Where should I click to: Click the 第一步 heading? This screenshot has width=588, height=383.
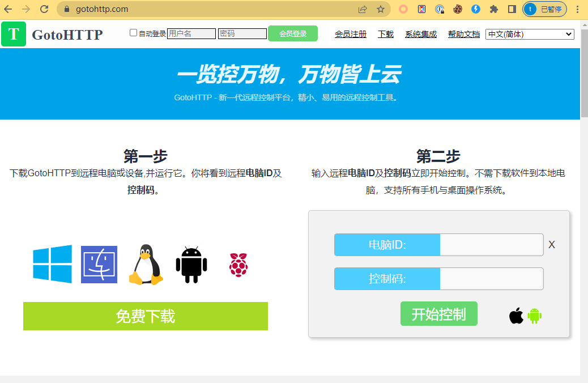(146, 156)
